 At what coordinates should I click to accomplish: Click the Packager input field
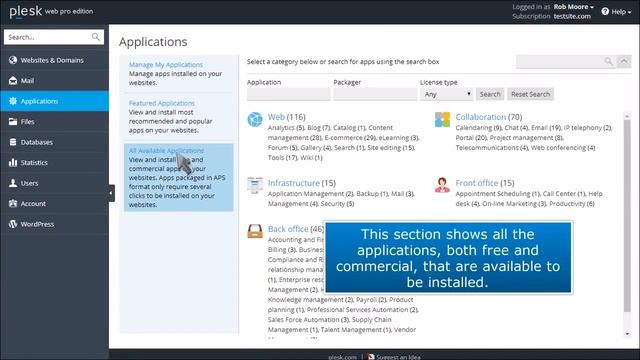375,94
